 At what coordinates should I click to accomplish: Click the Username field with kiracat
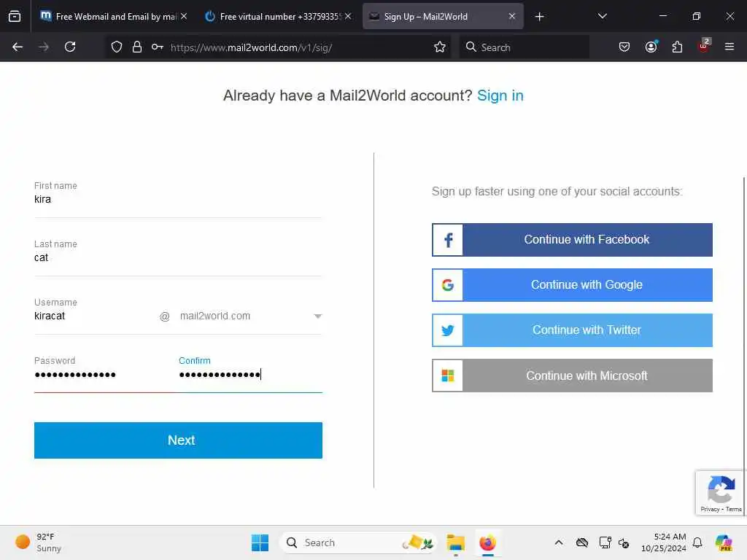pos(94,316)
